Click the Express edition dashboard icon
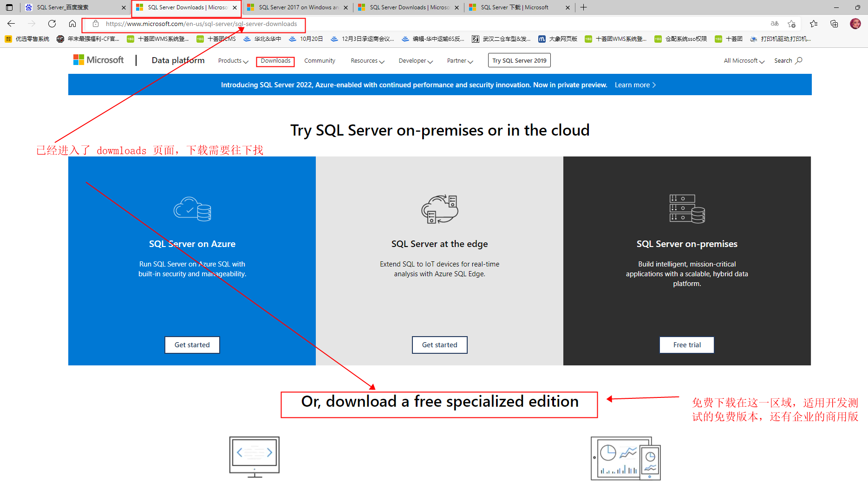The image size is (868, 481). click(x=626, y=458)
